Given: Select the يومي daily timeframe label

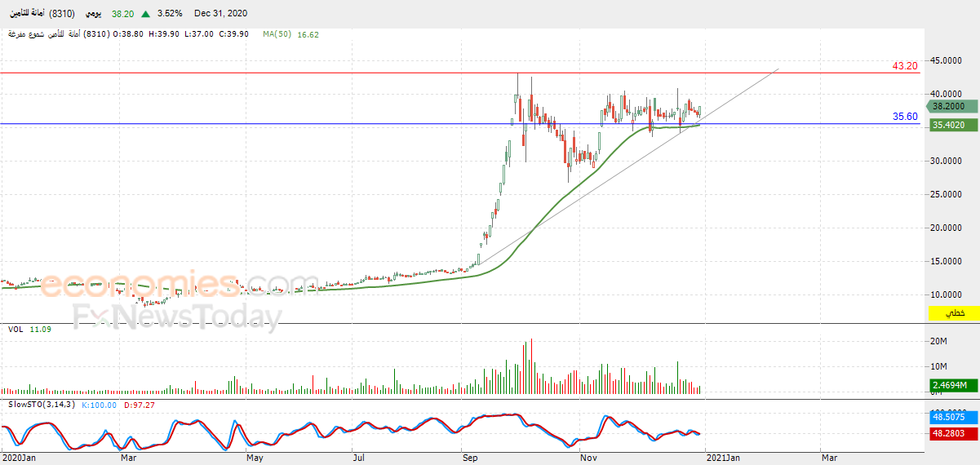Looking at the screenshot, I should [x=94, y=14].
